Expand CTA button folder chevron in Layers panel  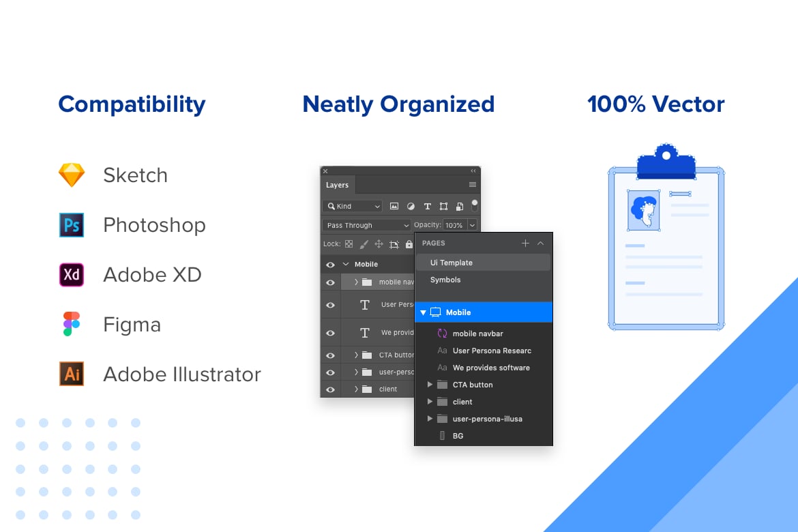(x=356, y=355)
